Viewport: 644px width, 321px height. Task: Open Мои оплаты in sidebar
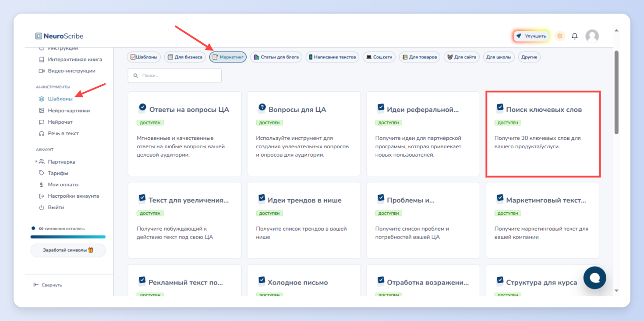click(63, 185)
